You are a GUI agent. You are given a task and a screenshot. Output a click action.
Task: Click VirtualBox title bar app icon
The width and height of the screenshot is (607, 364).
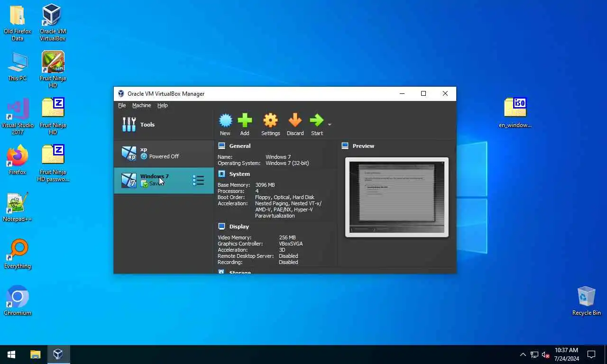coord(121,94)
